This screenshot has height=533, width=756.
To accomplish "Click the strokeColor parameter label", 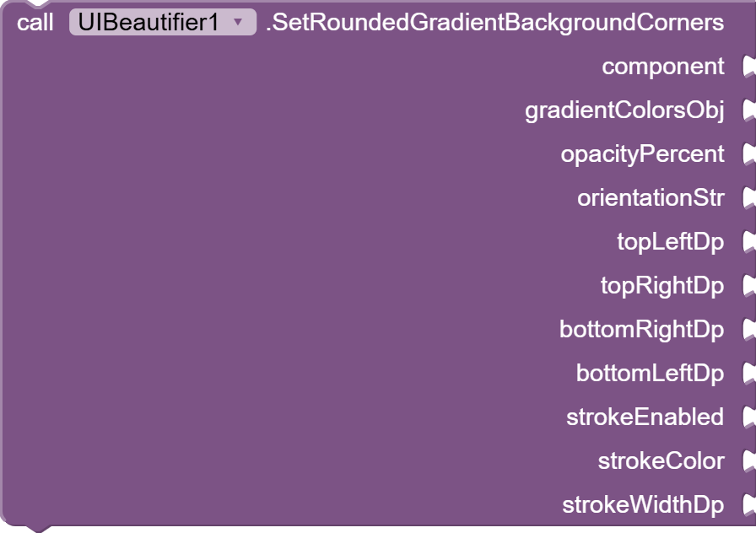I will coord(661,461).
